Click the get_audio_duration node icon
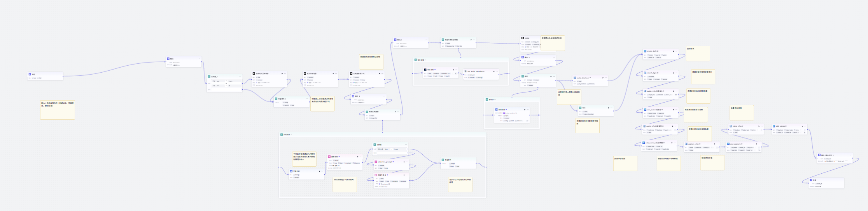This screenshot has height=211, width=868. (465, 71)
